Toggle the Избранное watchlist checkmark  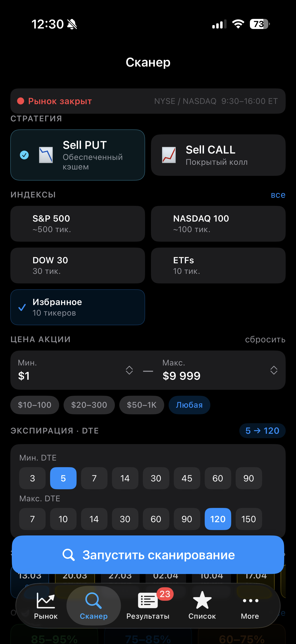pyautogui.click(x=22, y=307)
